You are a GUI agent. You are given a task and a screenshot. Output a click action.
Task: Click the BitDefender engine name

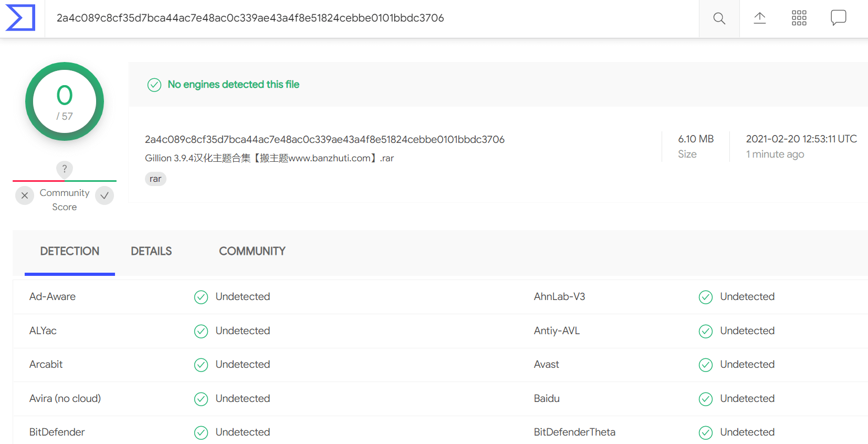point(57,432)
